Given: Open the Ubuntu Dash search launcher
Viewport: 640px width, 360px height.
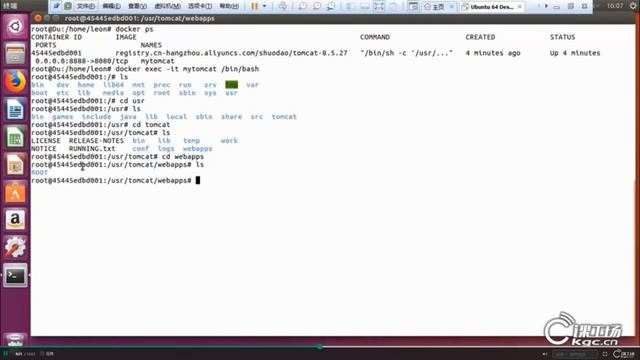Looking at the screenshot, I should tap(15, 27).
